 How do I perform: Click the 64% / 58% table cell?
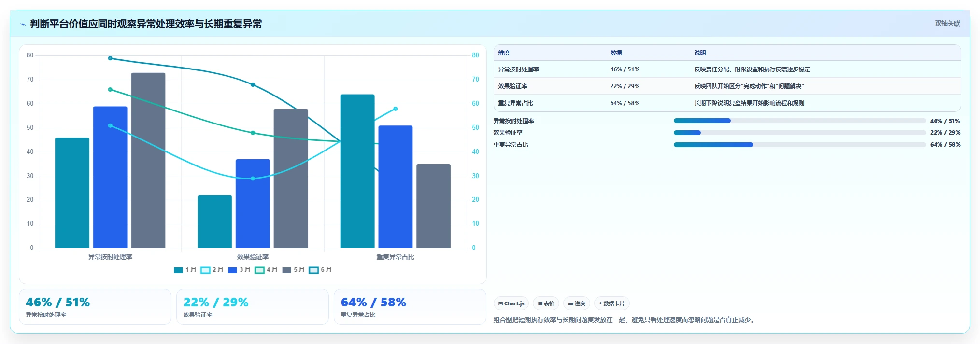pos(625,103)
